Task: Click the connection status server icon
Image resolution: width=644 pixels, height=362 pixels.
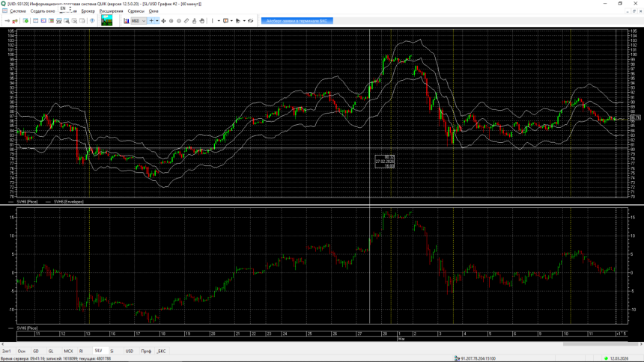Action: (458, 358)
